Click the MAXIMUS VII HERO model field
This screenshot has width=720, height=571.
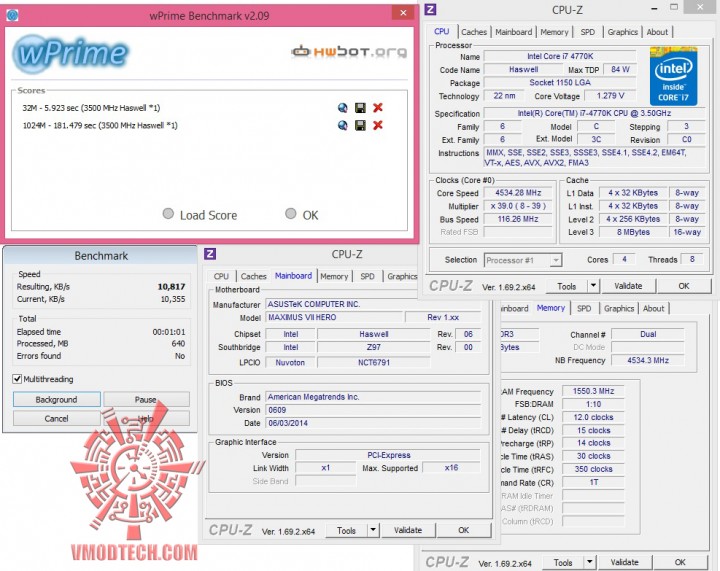point(334,317)
